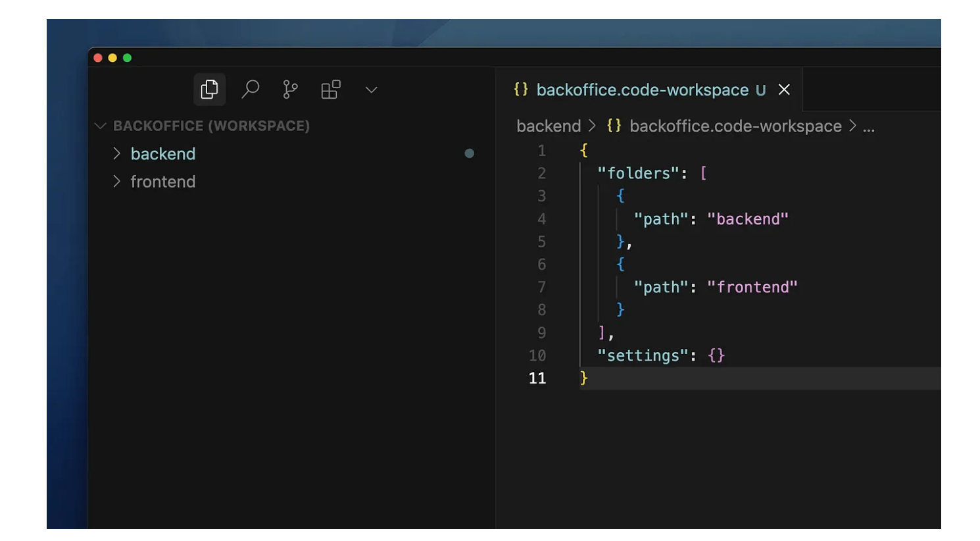
Task: Click the "settings" key on line 10
Action: (x=642, y=355)
